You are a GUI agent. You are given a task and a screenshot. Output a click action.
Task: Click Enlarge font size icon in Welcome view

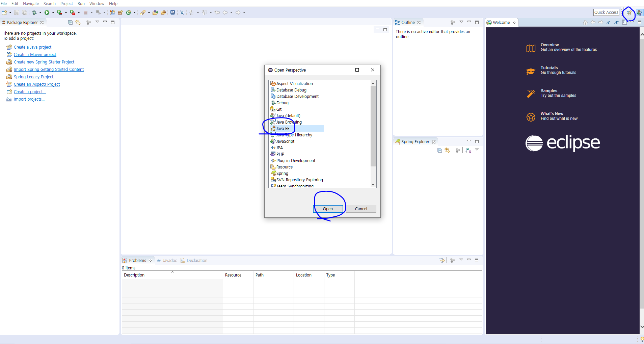[616, 23]
